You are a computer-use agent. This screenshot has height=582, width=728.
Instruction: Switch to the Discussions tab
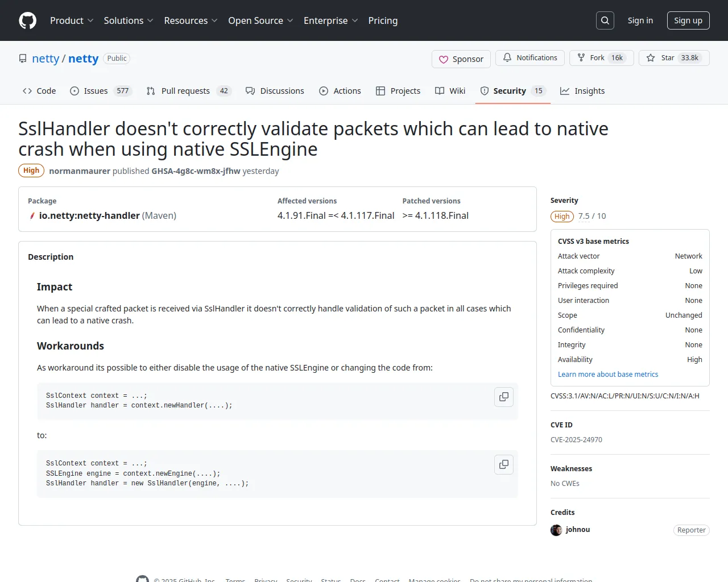coord(275,91)
